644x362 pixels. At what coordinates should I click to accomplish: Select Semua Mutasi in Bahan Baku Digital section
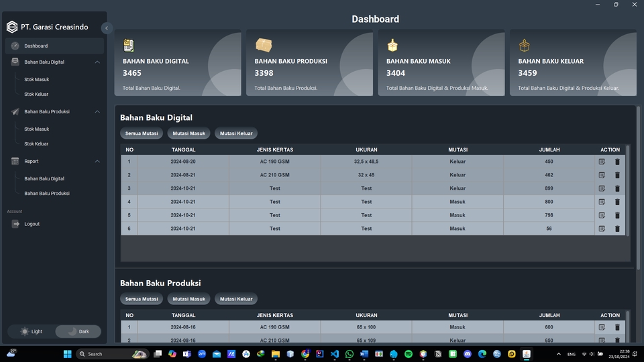(x=142, y=133)
